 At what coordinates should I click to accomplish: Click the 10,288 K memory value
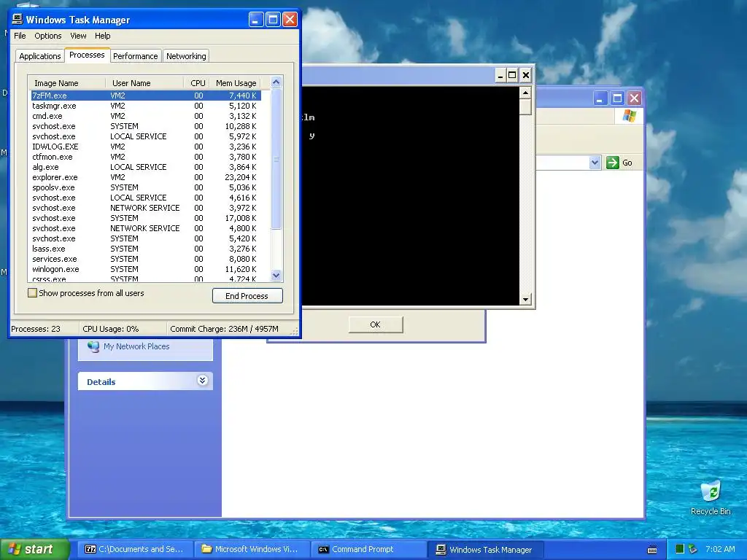[241, 126]
